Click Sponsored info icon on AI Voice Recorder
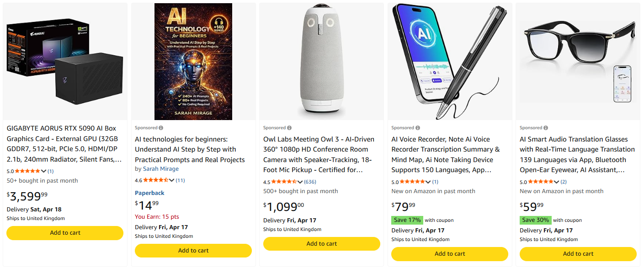Screen dimensions: 644x268 click(418, 128)
